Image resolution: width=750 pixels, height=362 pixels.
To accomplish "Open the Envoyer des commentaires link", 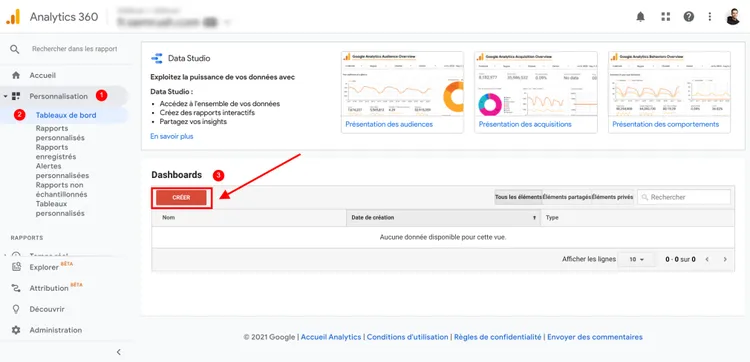I will pos(595,337).
